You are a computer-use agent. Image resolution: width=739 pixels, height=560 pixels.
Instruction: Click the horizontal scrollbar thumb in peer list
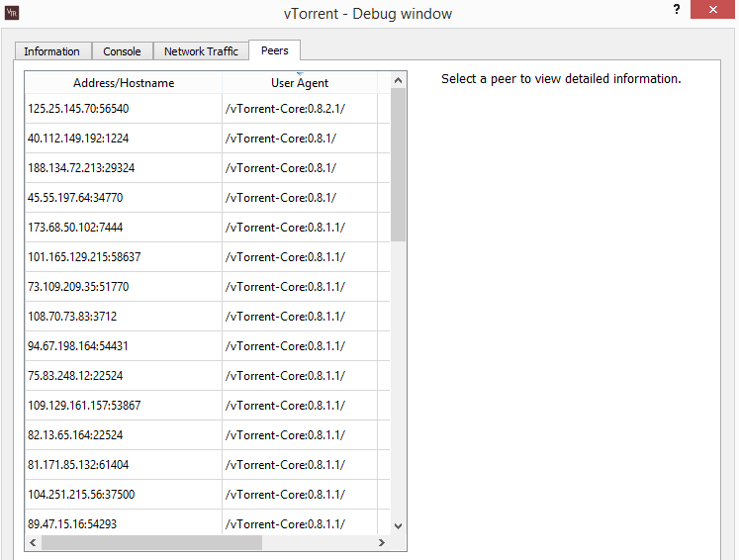(151, 542)
